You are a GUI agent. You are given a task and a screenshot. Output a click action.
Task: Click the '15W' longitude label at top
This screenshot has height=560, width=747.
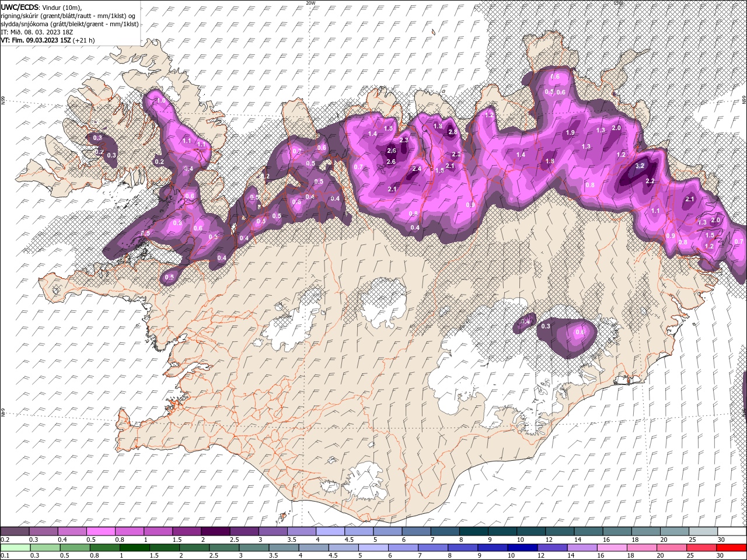pos(618,3)
